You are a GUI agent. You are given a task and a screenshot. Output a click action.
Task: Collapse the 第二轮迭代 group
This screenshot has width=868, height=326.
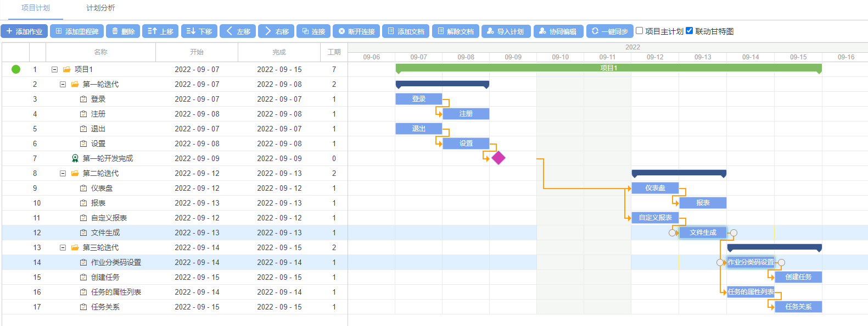(63, 173)
